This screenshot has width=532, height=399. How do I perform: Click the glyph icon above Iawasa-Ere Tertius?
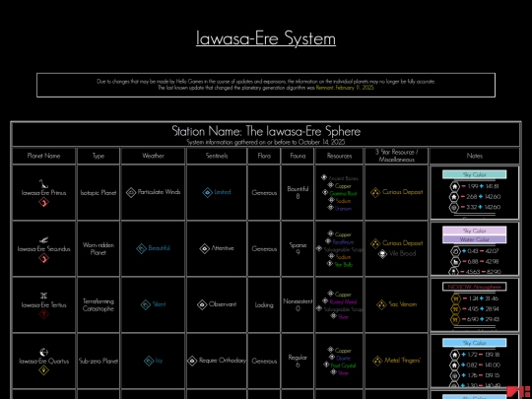(x=43, y=296)
